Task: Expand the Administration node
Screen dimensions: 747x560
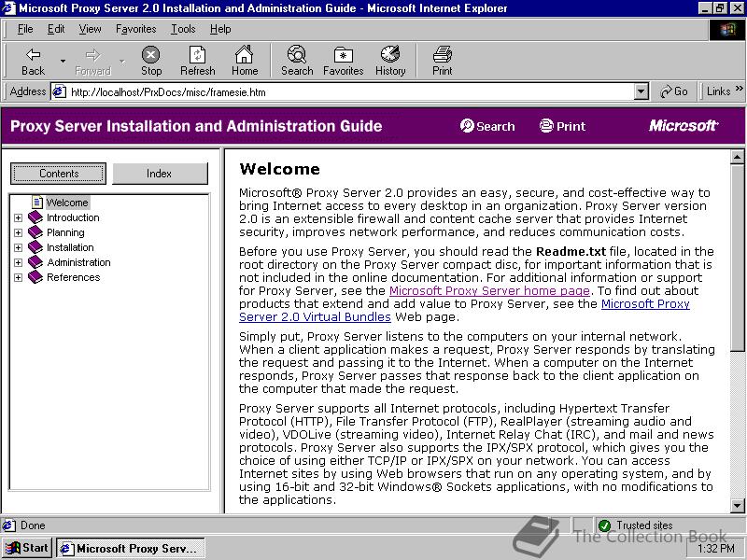Action: tap(18, 262)
